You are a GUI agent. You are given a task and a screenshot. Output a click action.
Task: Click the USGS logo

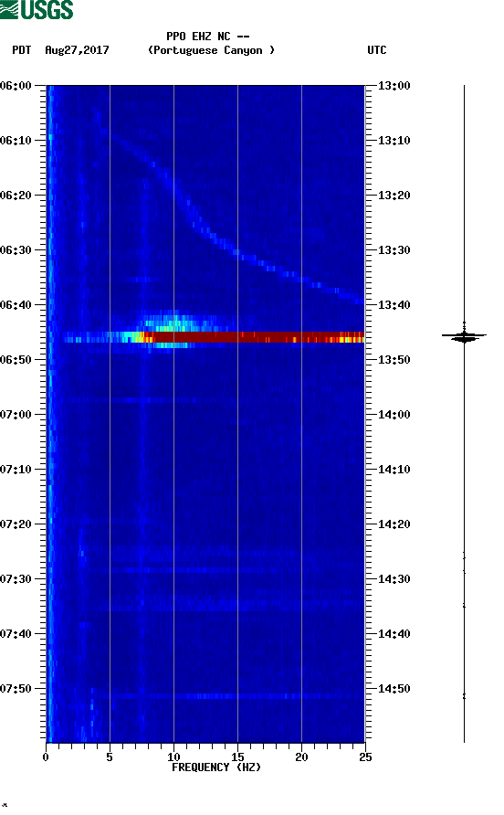point(37,9)
